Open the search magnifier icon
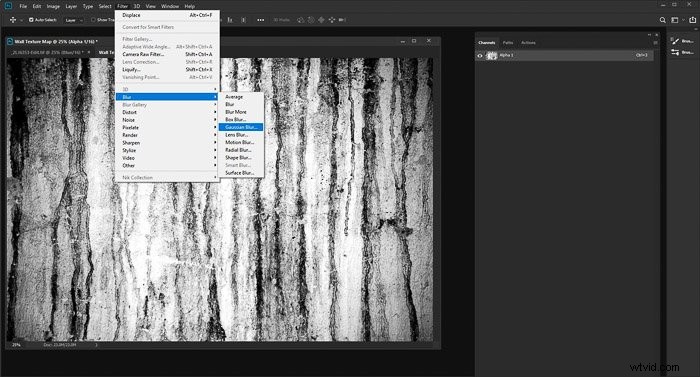Viewport: 700px width, 377px height. pyautogui.click(x=662, y=20)
